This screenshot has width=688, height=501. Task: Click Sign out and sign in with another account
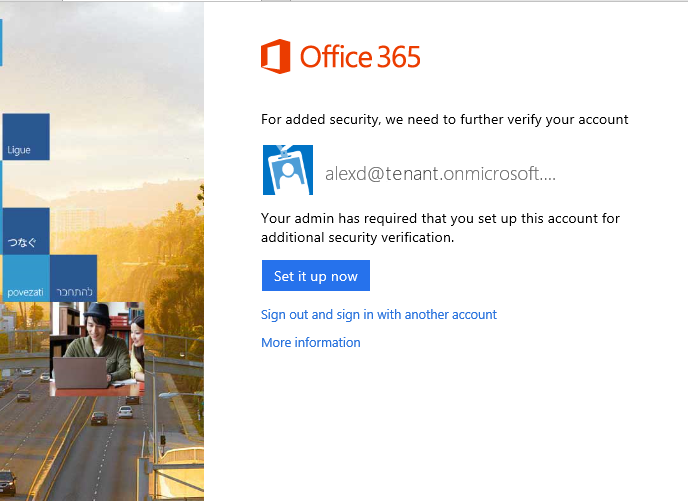click(378, 314)
